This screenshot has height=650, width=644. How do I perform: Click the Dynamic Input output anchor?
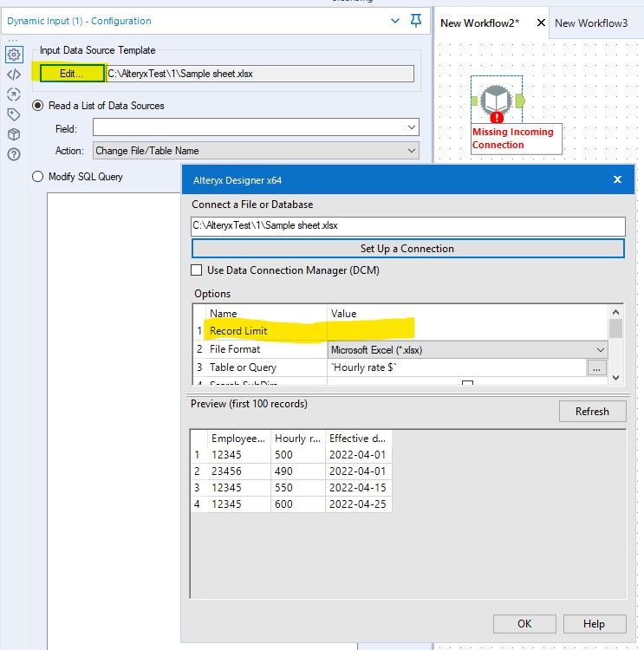tap(520, 101)
